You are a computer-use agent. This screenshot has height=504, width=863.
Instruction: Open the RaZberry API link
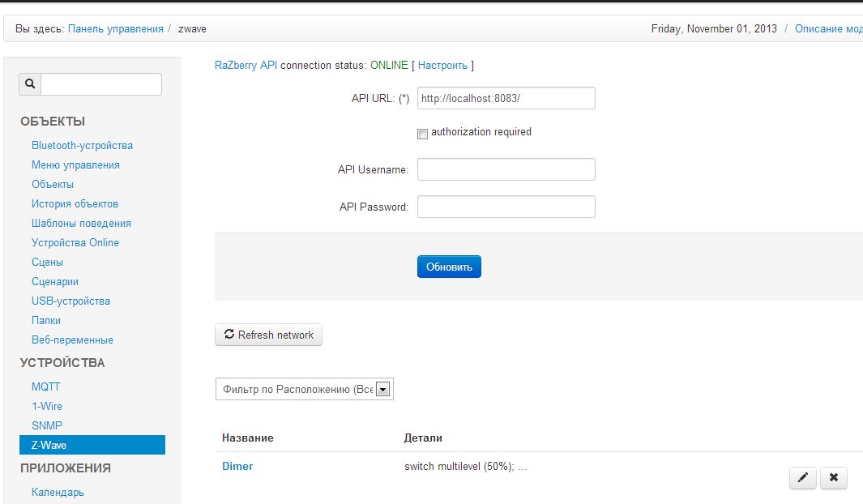(x=246, y=65)
